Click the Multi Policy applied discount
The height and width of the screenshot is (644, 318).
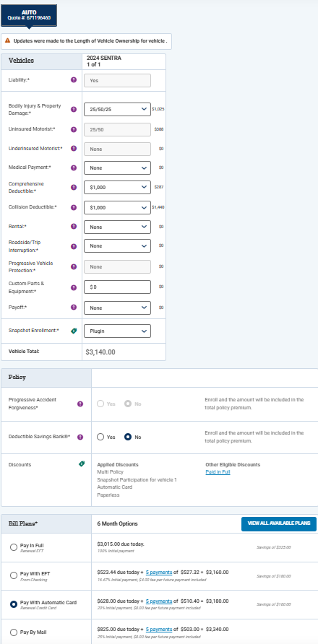point(110,472)
